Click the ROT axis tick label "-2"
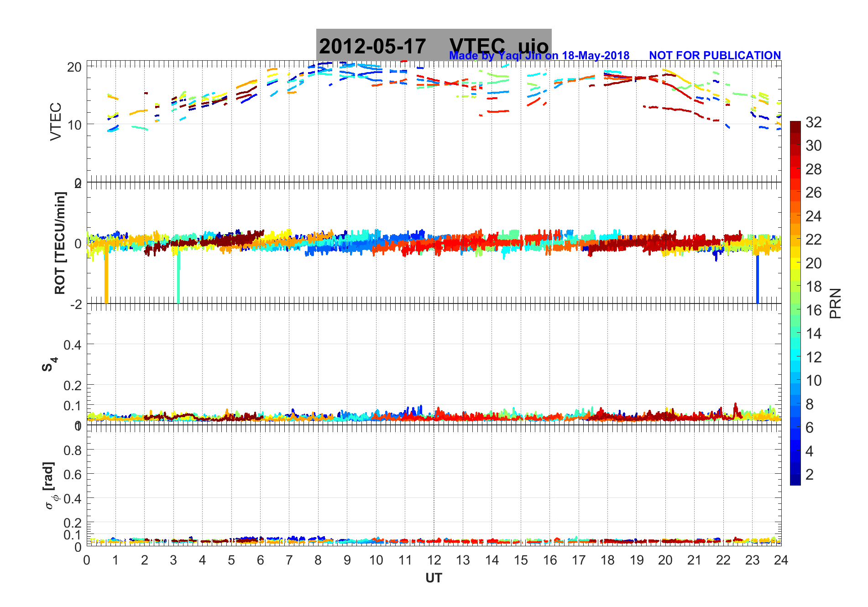The height and width of the screenshot is (607, 868). [76, 304]
